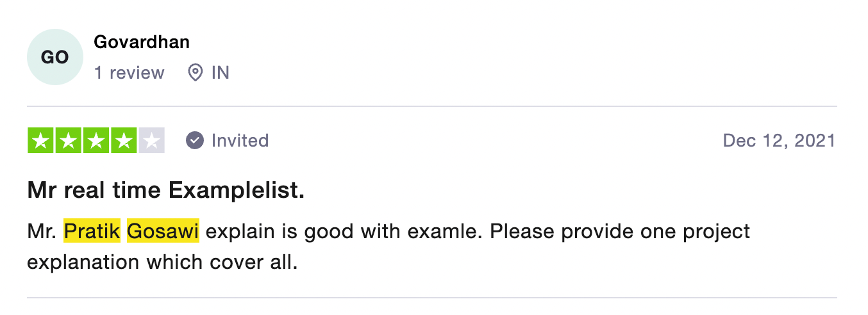This screenshot has width=868, height=315.
Task: Click the Dec 12, 2021 date
Action: point(779,140)
